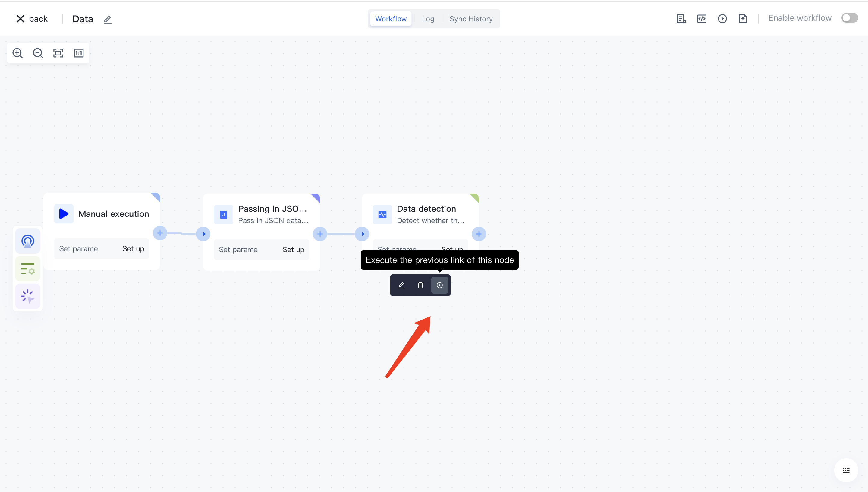The height and width of the screenshot is (492, 868).
Task: Reset canvas to 1:1 scale
Action: [x=79, y=53]
